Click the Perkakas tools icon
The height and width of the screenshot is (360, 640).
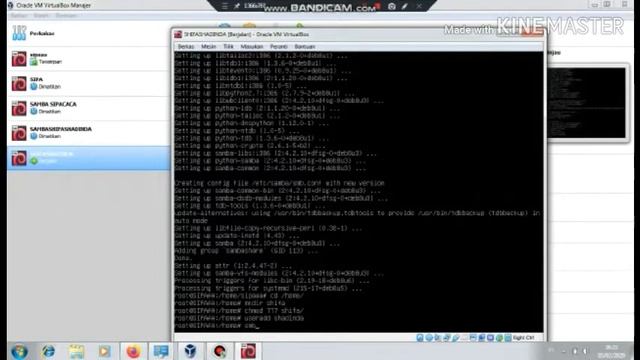19,33
